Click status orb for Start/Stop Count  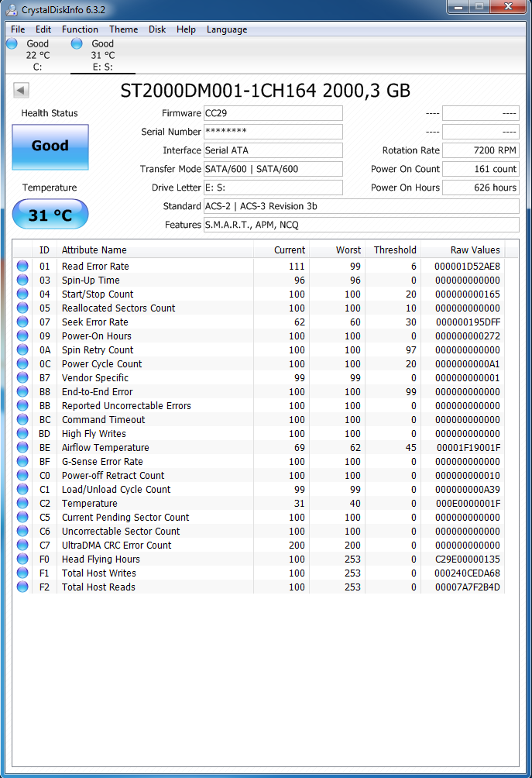point(22,294)
